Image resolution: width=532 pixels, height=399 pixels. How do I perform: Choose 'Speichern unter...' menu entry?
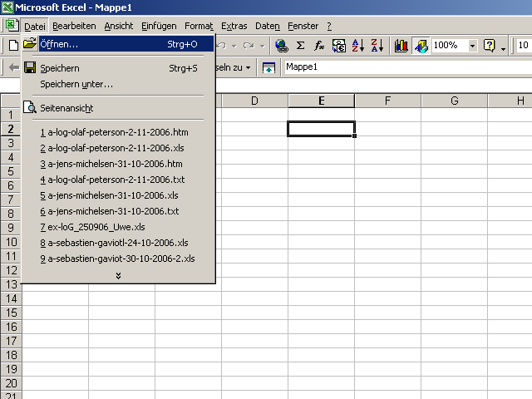[118, 84]
